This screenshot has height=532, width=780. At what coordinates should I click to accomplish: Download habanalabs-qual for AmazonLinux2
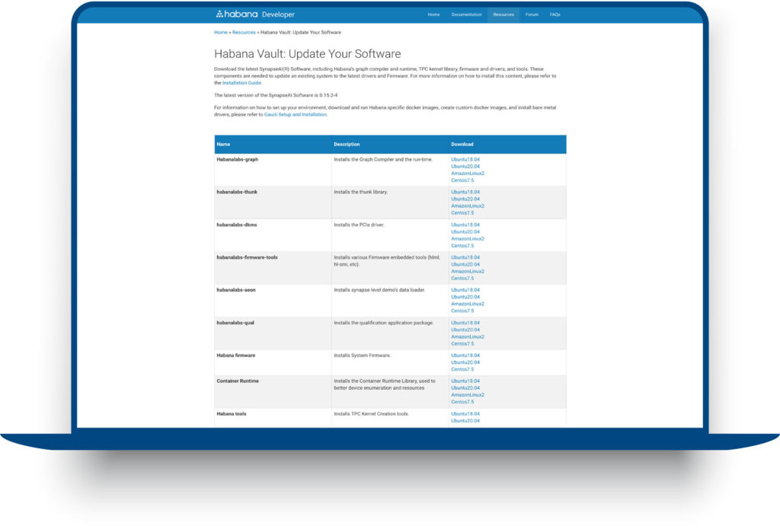tap(468, 336)
